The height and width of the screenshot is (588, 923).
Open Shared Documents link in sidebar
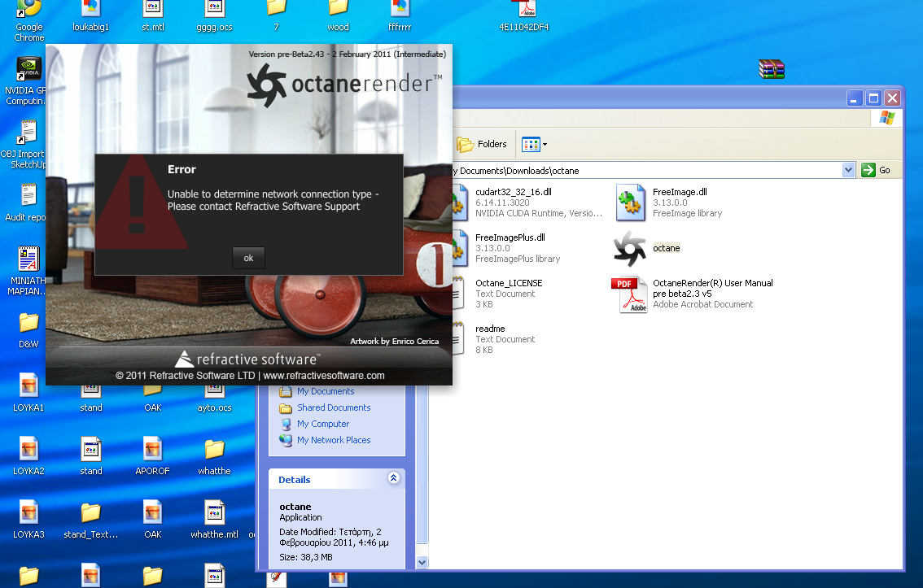click(x=334, y=407)
